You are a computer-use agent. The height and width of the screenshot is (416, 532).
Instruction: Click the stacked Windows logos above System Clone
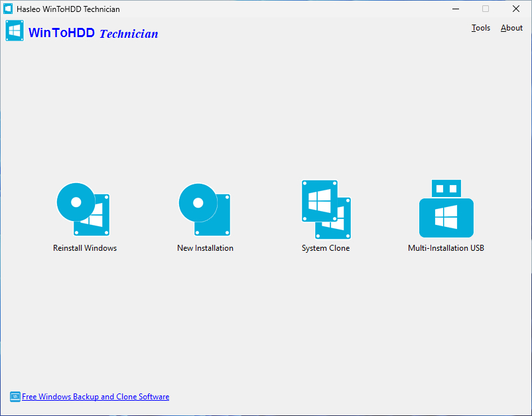(x=326, y=209)
